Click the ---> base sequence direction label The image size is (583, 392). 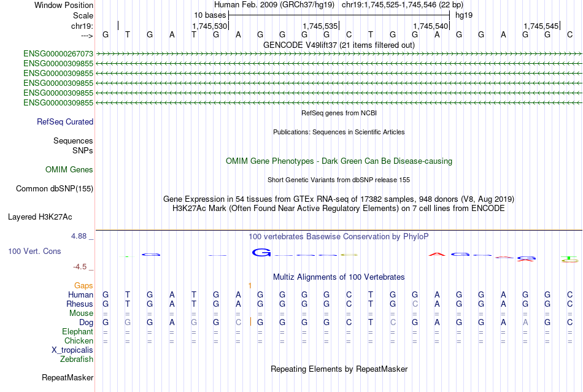(x=87, y=36)
